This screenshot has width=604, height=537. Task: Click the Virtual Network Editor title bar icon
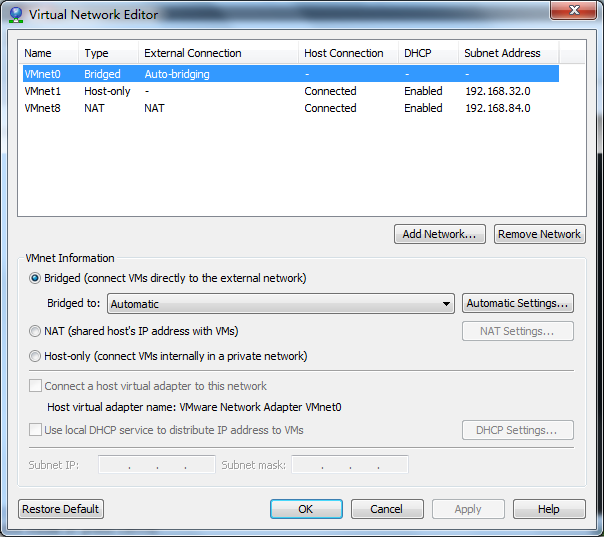pyautogui.click(x=16, y=15)
